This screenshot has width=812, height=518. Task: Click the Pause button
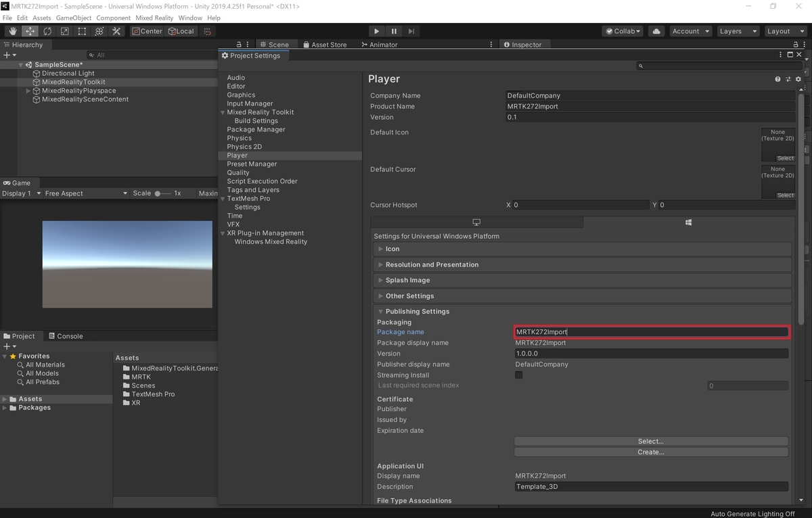394,31
